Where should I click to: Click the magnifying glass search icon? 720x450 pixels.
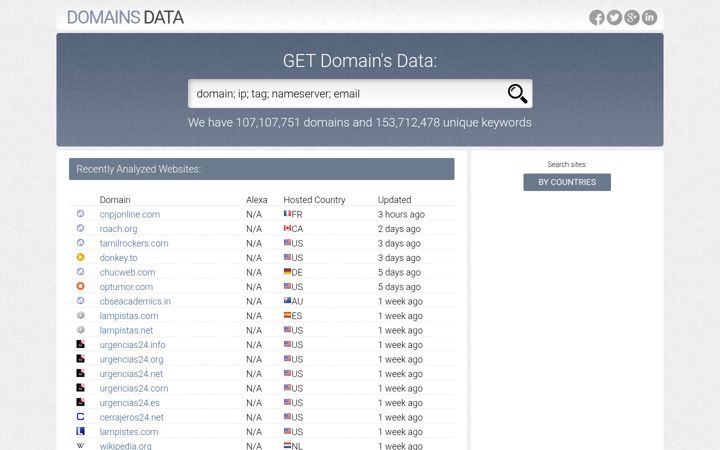517,94
